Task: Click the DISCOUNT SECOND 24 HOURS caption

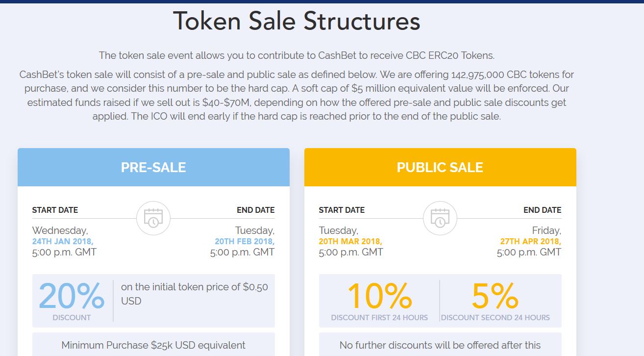Action: pos(495,317)
